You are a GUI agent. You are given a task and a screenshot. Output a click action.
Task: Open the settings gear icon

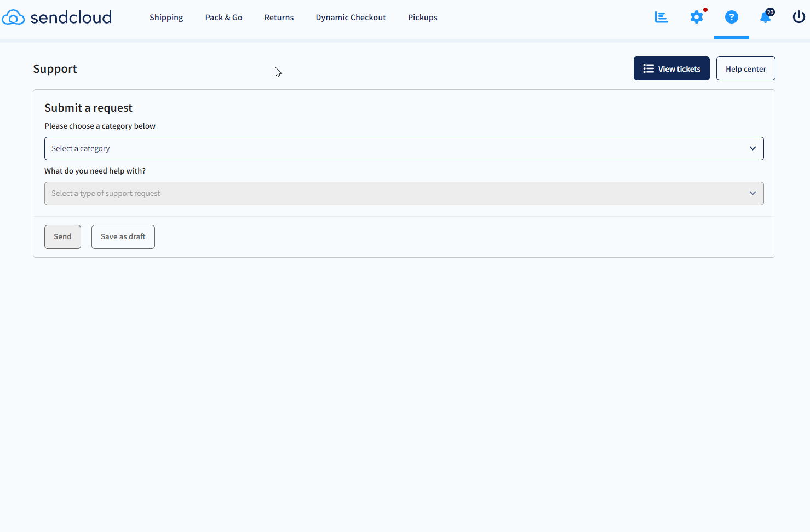pyautogui.click(x=697, y=18)
